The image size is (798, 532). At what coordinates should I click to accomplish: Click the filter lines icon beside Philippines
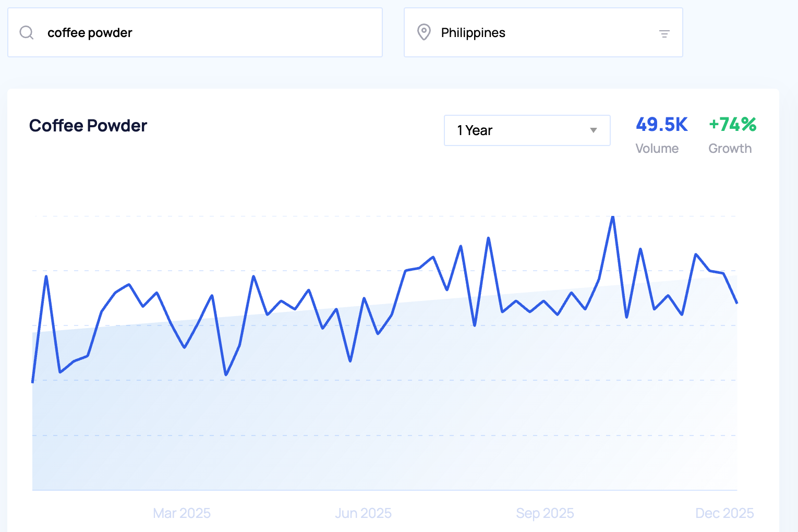664,34
